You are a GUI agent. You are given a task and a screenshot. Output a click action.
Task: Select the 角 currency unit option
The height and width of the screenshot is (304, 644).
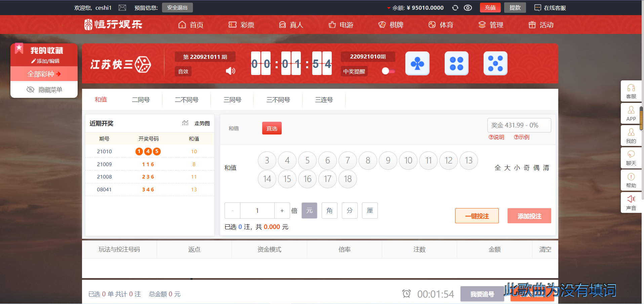(x=329, y=211)
